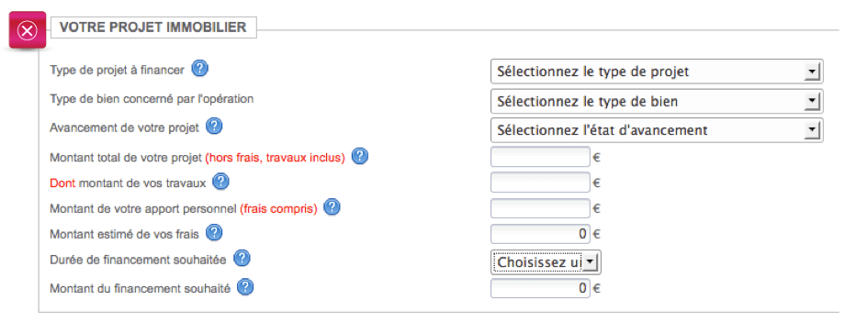868x333 pixels.
Task: Open help for Avancement de votre projet
Action: click(x=214, y=127)
